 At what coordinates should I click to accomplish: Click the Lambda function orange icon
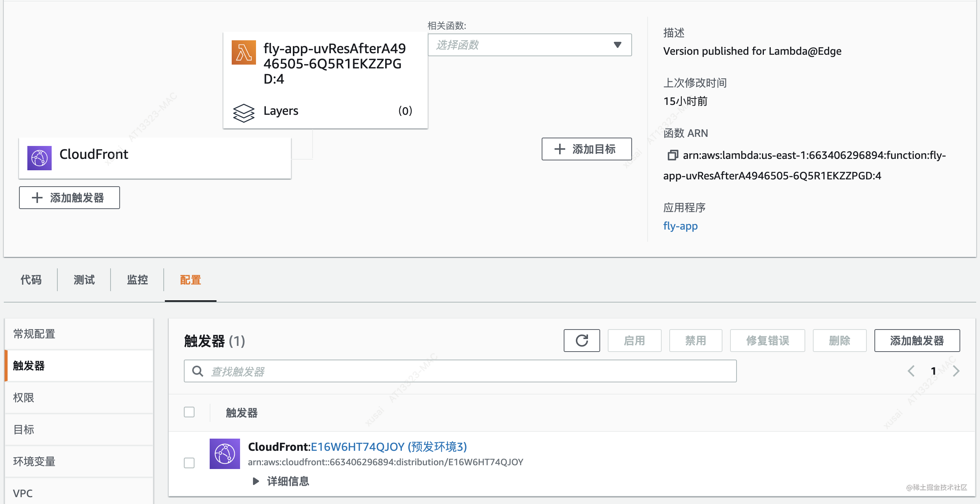tap(243, 52)
